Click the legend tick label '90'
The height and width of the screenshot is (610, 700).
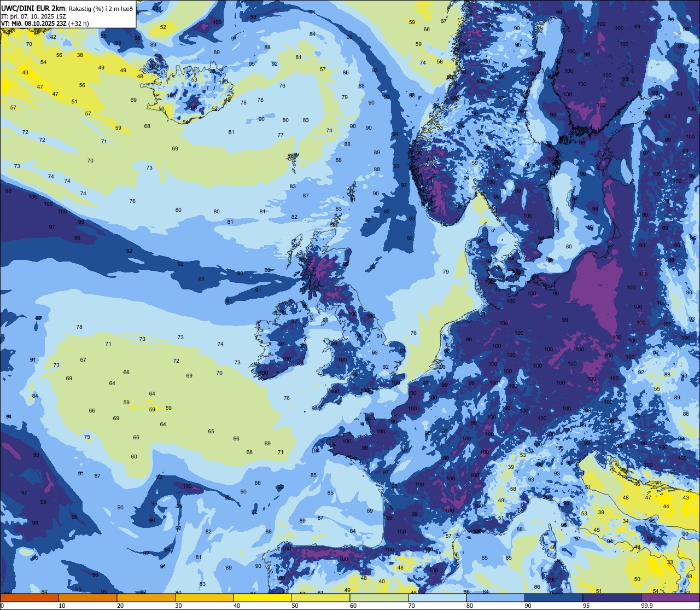[528, 606]
